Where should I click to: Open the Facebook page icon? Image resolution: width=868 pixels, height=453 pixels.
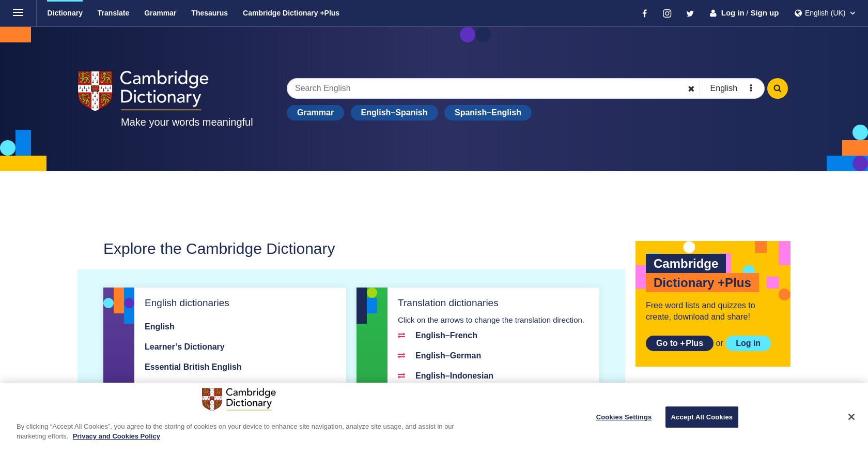tap(644, 13)
